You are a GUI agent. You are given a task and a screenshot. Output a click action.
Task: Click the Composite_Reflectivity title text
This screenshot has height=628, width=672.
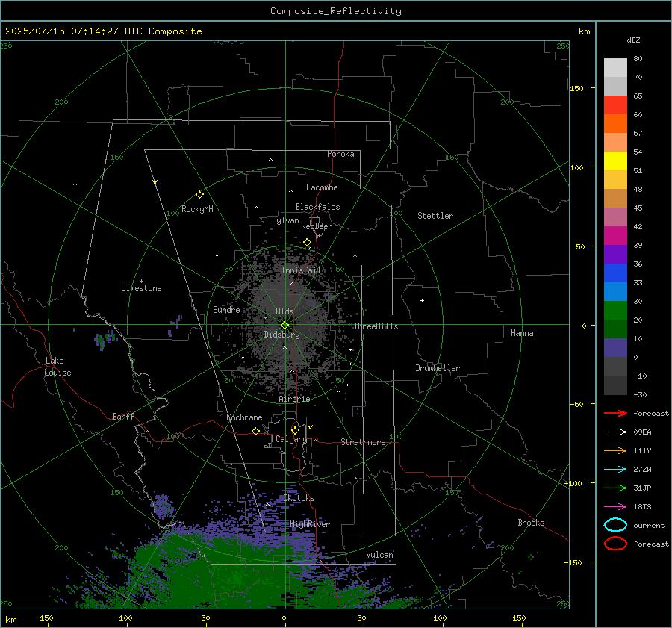coord(335,11)
